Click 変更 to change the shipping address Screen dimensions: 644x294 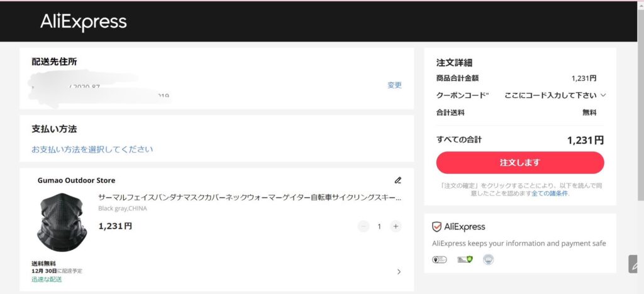click(x=394, y=85)
